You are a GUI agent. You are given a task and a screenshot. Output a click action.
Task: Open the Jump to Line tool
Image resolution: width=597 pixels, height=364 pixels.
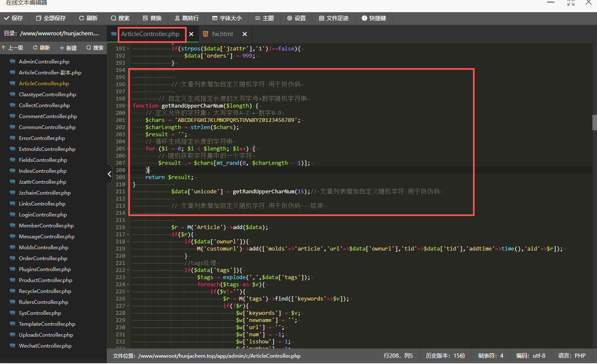pos(186,18)
